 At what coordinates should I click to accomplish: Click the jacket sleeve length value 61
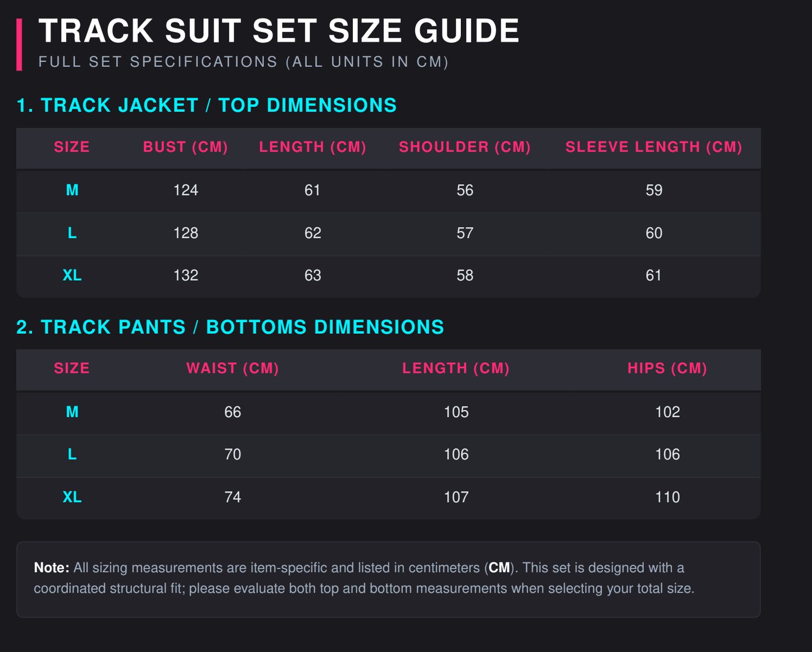(x=654, y=275)
